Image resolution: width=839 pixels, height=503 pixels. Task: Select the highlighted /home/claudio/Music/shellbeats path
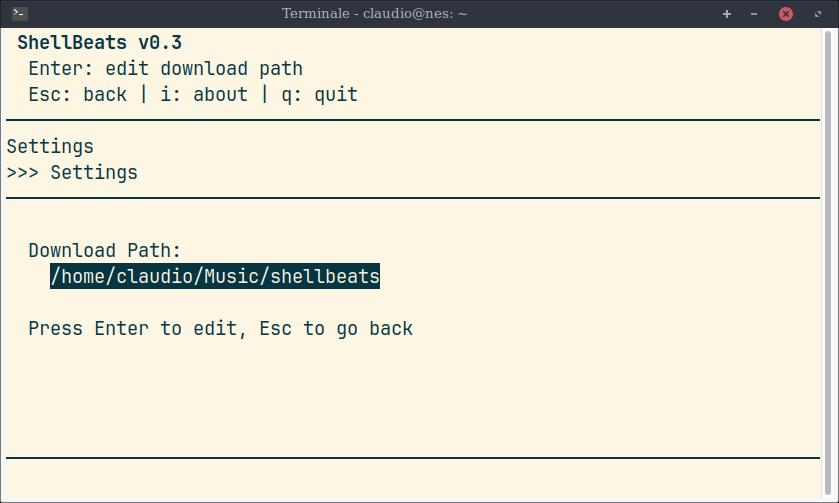point(215,277)
